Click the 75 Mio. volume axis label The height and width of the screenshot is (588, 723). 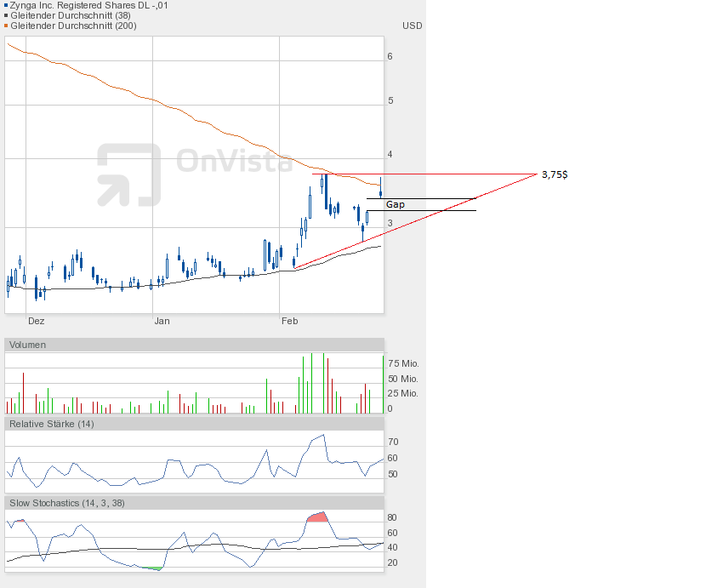[403, 363]
